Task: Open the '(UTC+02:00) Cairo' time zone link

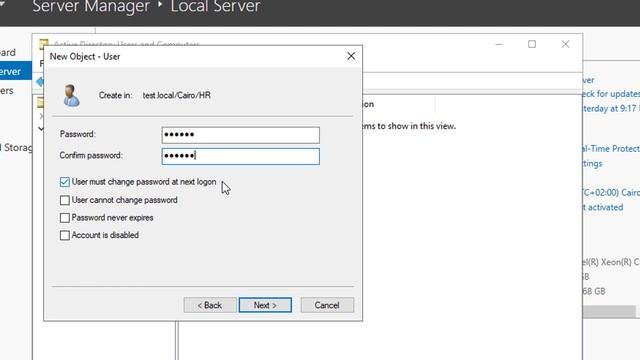Action: pyautogui.click(x=611, y=192)
